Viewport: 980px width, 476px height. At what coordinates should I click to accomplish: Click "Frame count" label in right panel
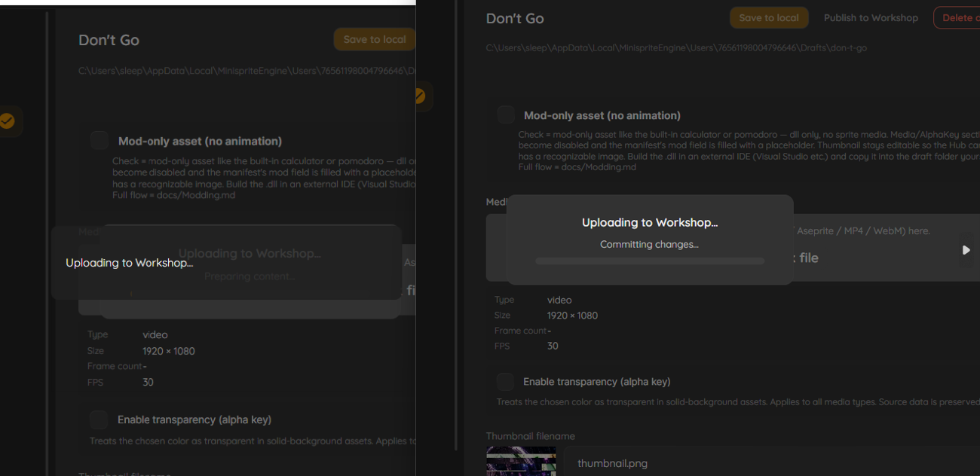[x=521, y=331]
